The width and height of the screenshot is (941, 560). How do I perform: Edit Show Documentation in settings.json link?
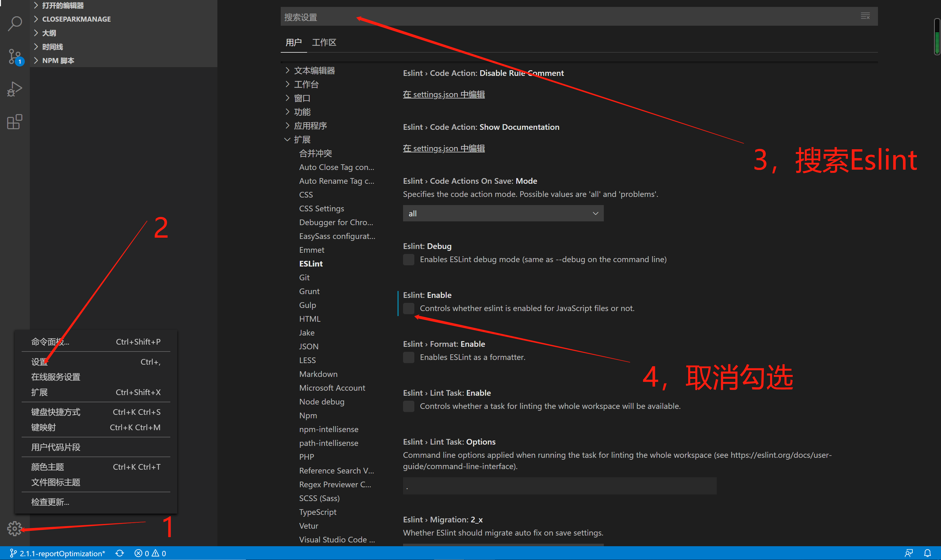444,148
